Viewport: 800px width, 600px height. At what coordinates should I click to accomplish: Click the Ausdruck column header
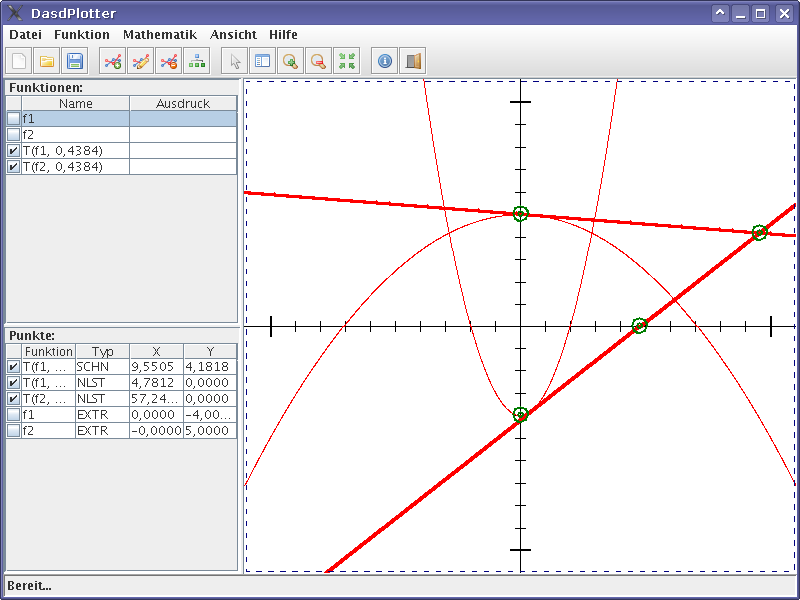[x=183, y=104]
